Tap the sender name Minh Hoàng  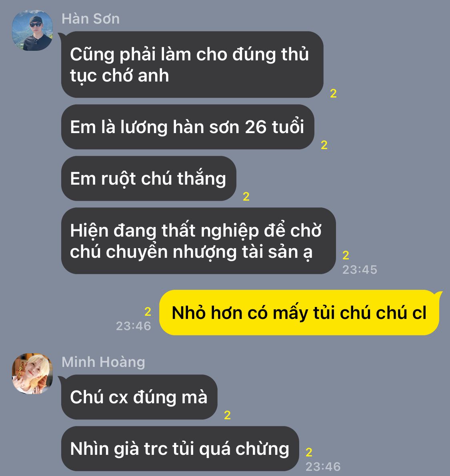pyautogui.click(x=103, y=362)
